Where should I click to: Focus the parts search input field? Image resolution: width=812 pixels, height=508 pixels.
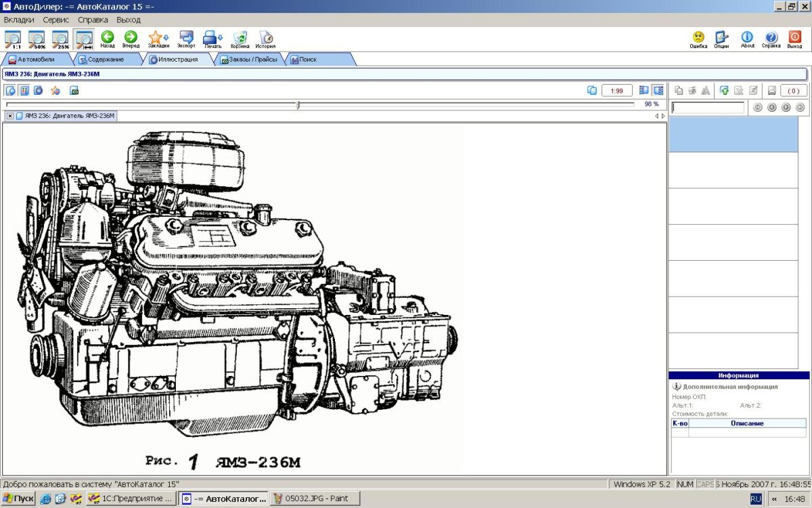pos(708,107)
